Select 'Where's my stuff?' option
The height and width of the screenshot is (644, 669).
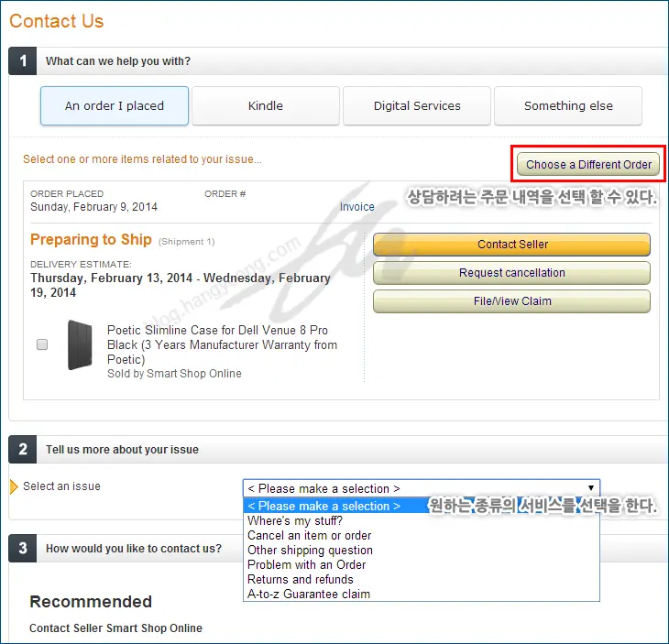pyautogui.click(x=295, y=521)
